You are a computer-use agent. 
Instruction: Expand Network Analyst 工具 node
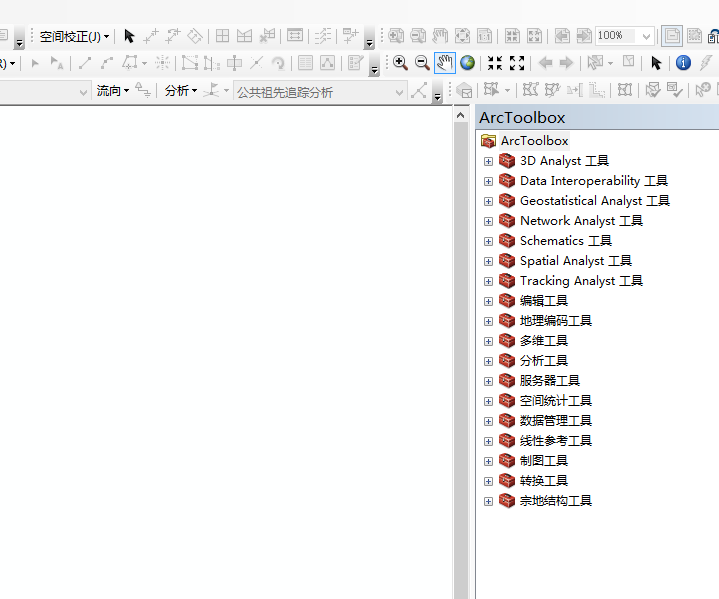tap(488, 222)
